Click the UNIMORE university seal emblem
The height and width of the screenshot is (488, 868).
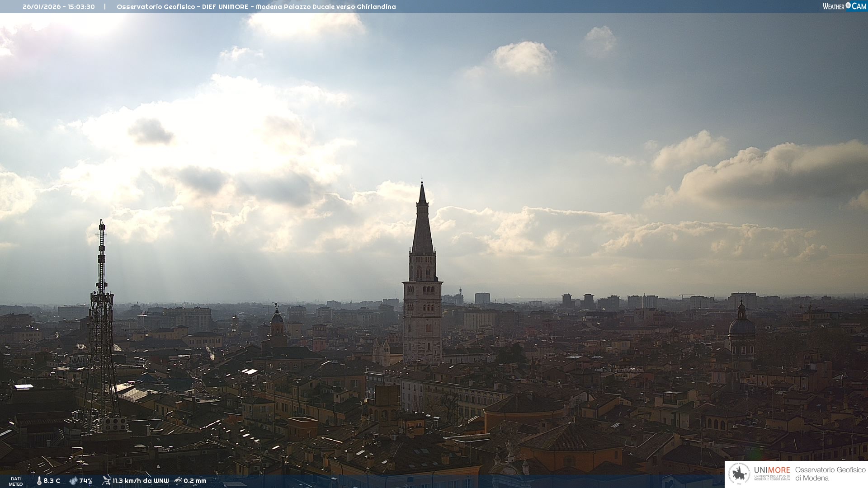click(x=740, y=474)
